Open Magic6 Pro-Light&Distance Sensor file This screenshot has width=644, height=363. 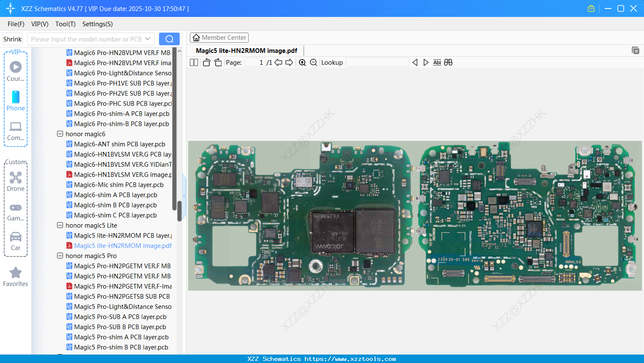point(119,73)
